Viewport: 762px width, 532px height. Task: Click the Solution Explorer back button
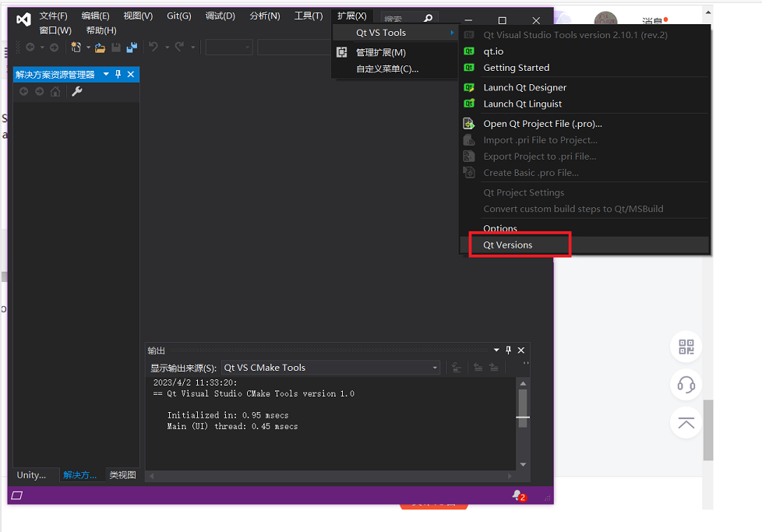[23, 91]
